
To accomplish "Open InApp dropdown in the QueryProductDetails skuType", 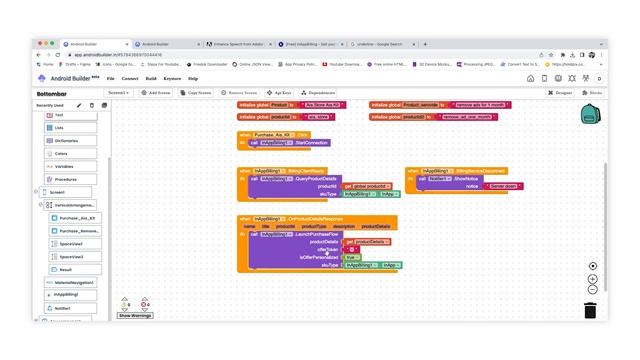I will pyautogui.click(x=396, y=194).
